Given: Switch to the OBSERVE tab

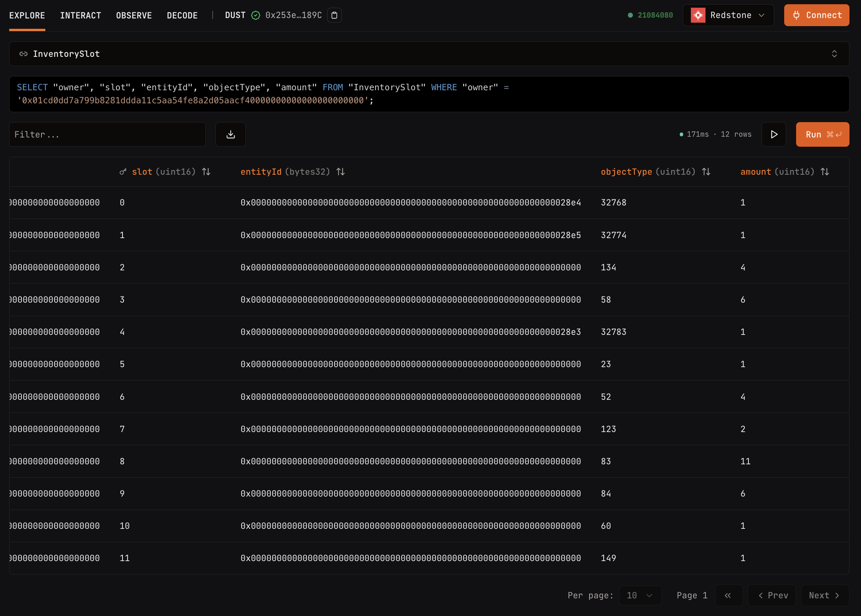Looking at the screenshot, I should (134, 15).
